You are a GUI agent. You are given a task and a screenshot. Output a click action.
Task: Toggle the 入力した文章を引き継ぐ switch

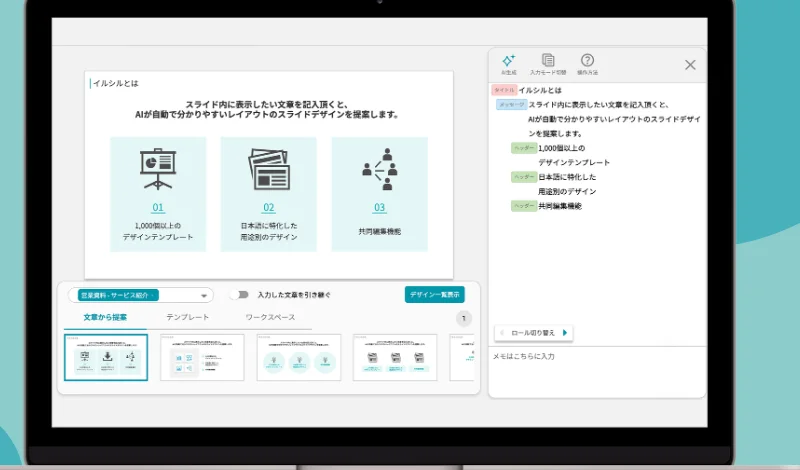pyautogui.click(x=239, y=295)
